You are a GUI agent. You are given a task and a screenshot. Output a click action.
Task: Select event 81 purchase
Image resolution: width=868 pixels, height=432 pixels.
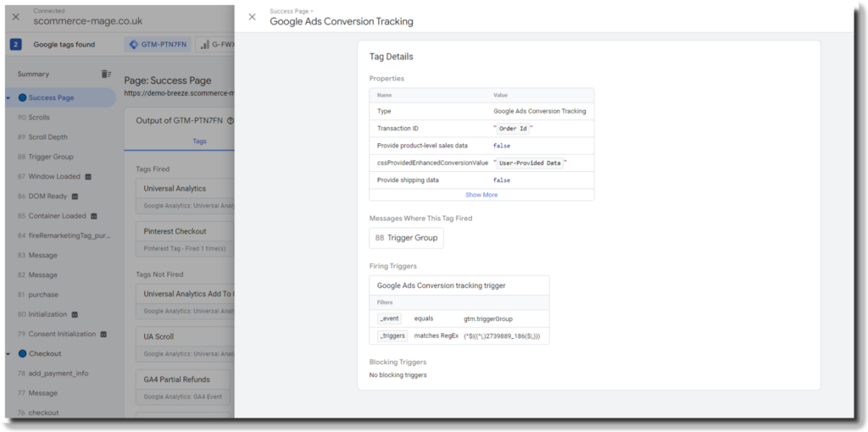pos(37,295)
